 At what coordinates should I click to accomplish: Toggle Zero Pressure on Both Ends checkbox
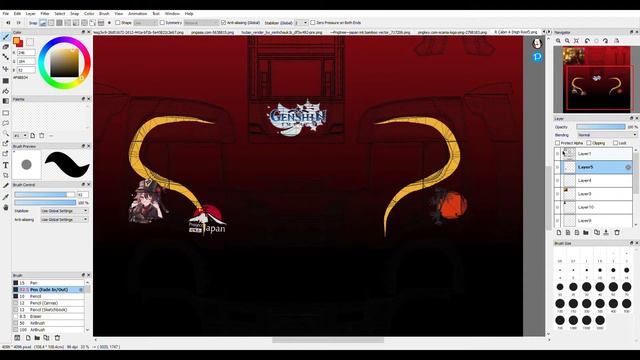coord(313,23)
